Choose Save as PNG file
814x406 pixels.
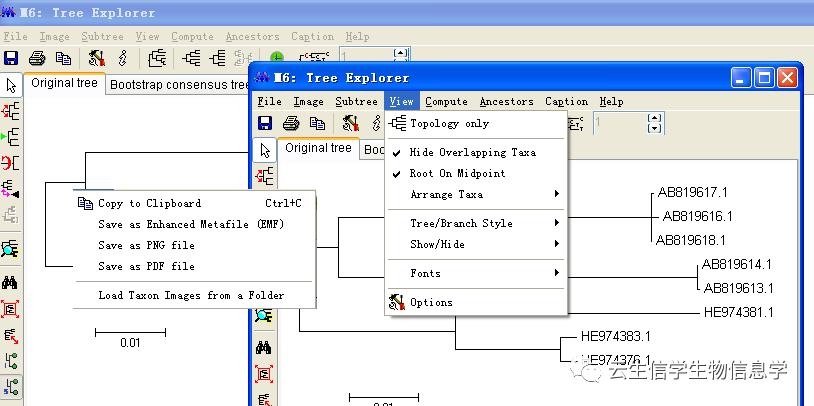point(146,246)
